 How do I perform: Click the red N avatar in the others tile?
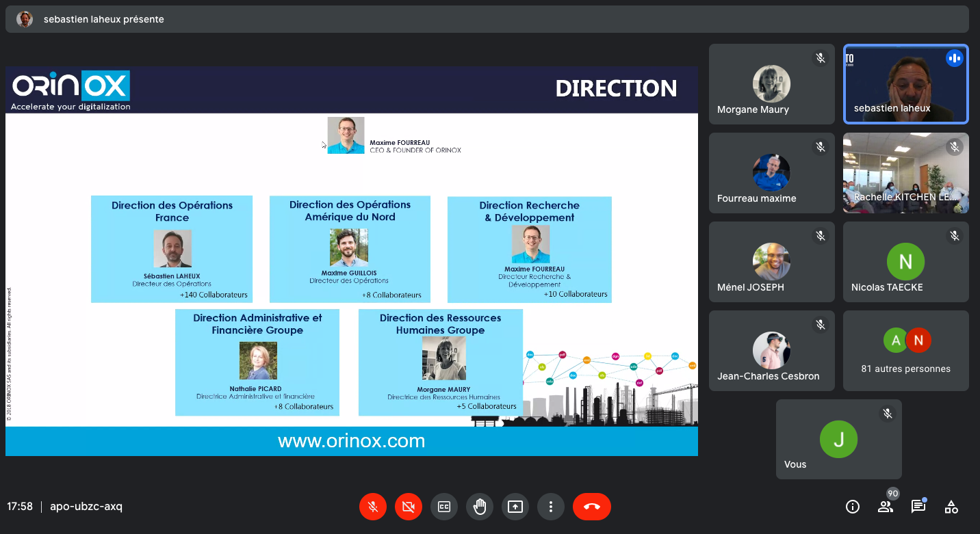918,340
